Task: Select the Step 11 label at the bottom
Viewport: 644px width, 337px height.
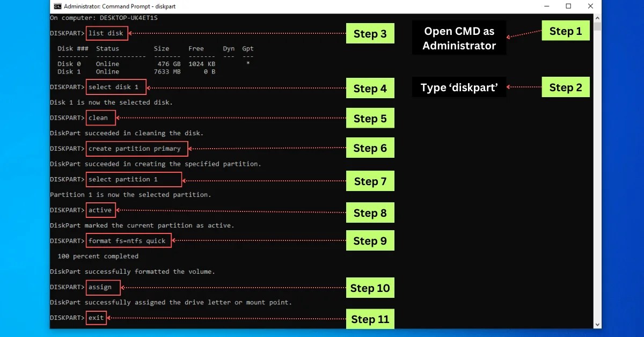Action: [370, 319]
